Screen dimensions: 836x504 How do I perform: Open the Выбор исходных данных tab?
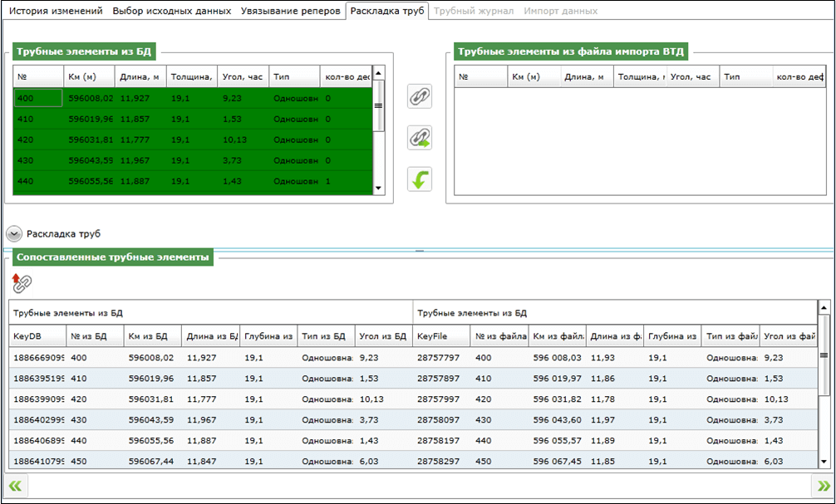pos(172,11)
